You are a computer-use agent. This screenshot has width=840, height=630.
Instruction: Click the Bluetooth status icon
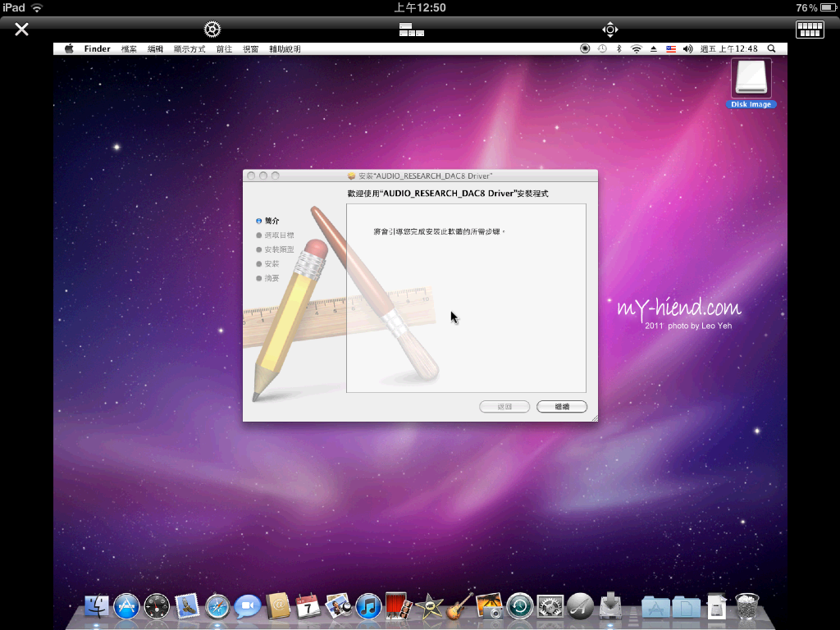(619, 48)
